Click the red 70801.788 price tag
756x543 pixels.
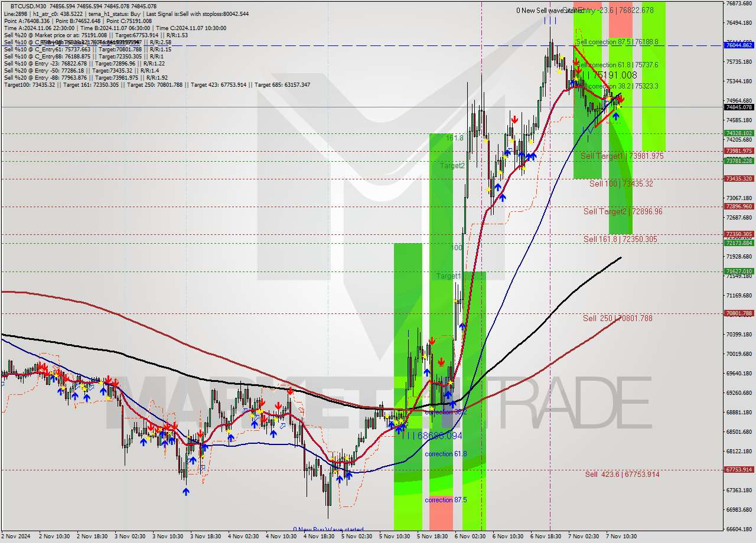pos(739,313)
